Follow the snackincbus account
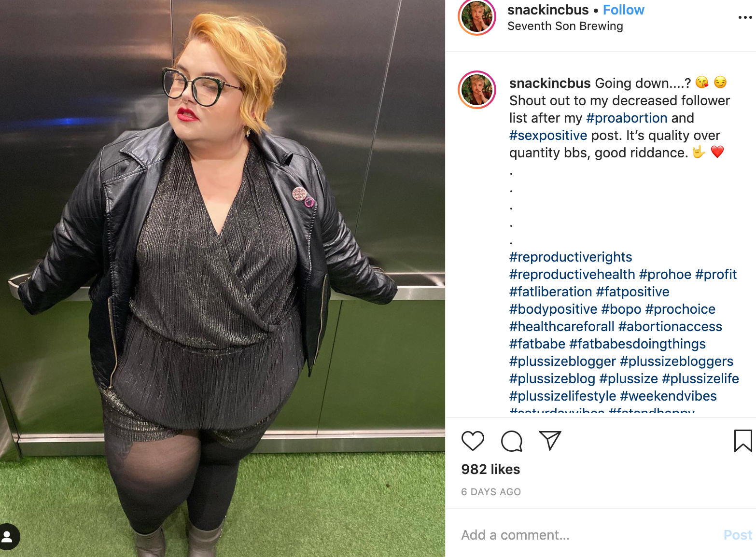Image resolution: width=756 pixels, height=557 pixels. point(623,10)
